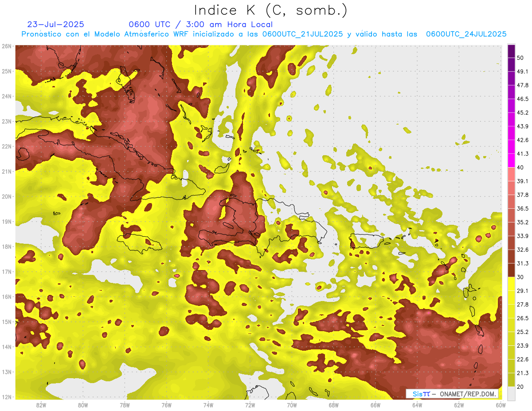Select the dark brown legend band between 30 and 31.3
This screenshot has height=411, width=532.
click(511, 270)
